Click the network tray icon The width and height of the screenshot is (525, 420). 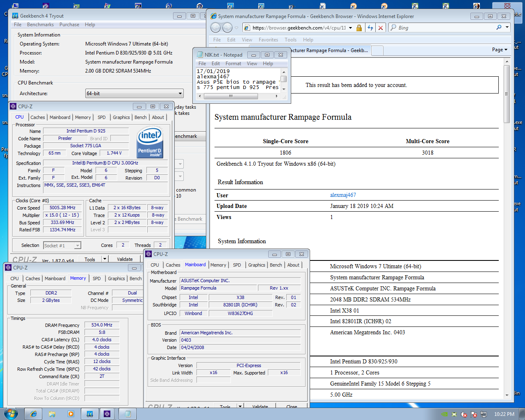484,414
